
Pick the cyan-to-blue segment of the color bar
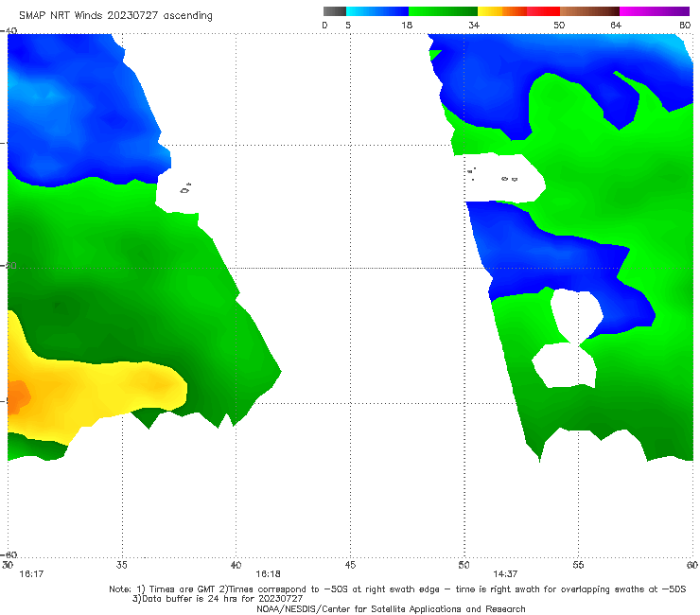click(377, 11)
